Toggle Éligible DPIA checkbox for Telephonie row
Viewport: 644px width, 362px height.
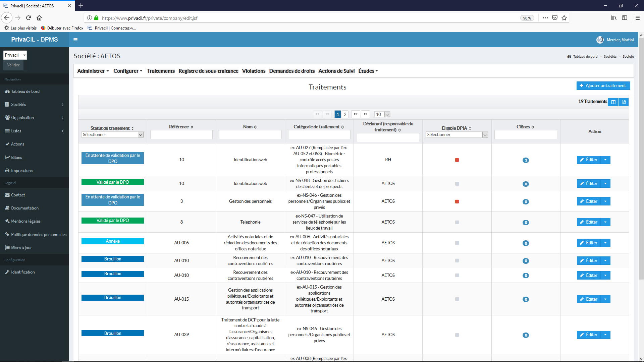click(457, 222)
